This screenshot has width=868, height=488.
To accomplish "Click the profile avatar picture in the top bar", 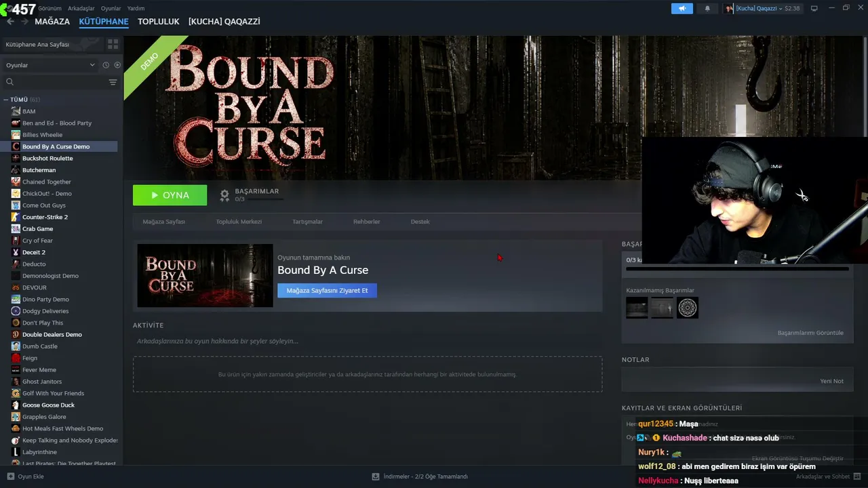I will coord(730,8).
